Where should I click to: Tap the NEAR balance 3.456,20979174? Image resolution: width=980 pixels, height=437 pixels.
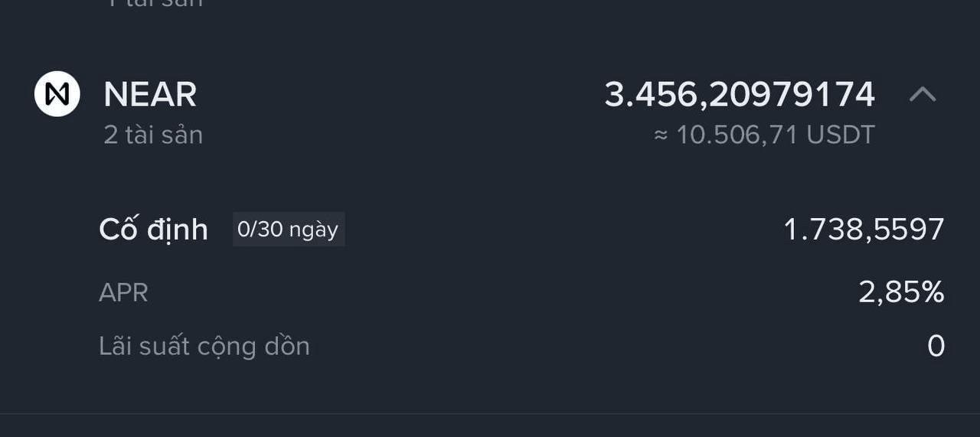(x=739, y=94)
